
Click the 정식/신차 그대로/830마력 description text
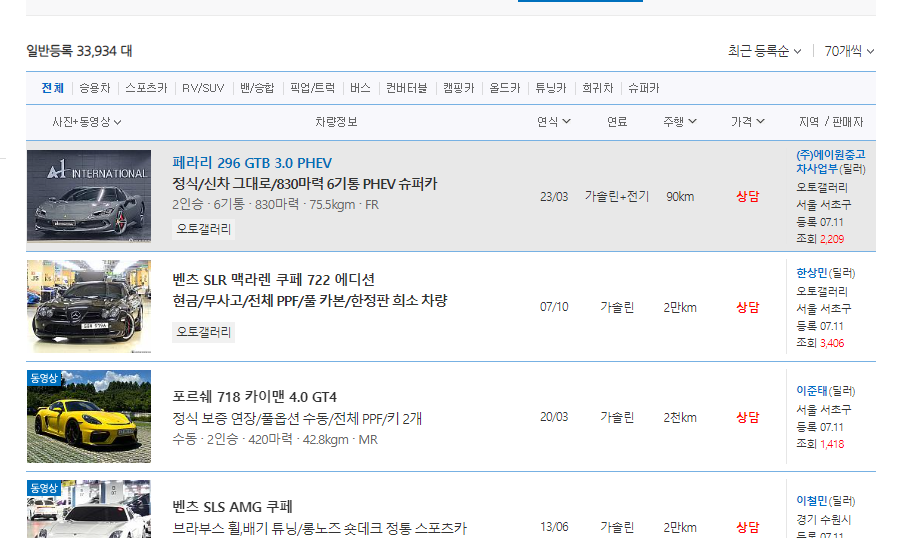click(305, 184)
